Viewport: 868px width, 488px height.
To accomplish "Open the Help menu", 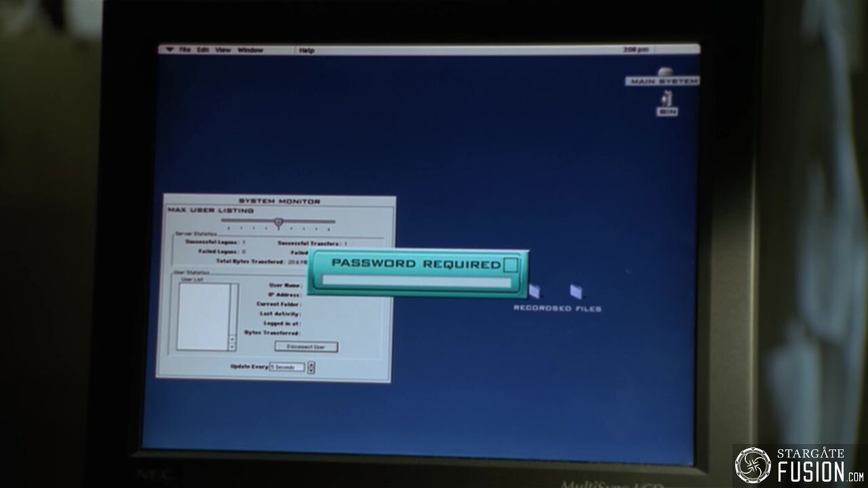I will pos(307,50).
